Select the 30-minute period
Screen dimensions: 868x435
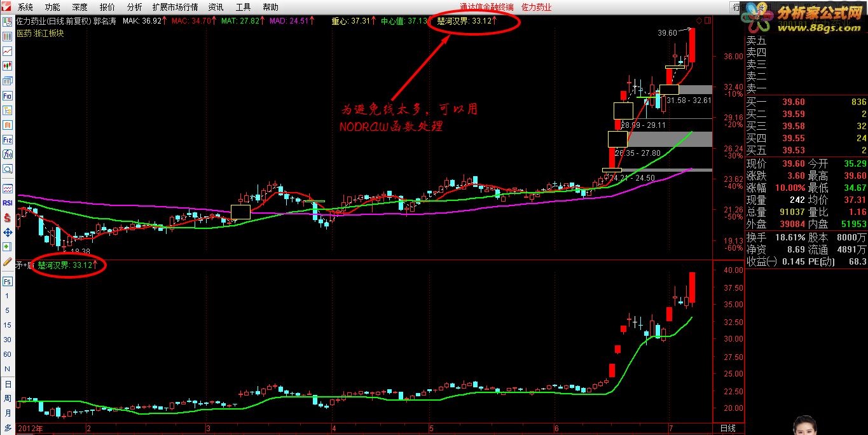[8, 340]
